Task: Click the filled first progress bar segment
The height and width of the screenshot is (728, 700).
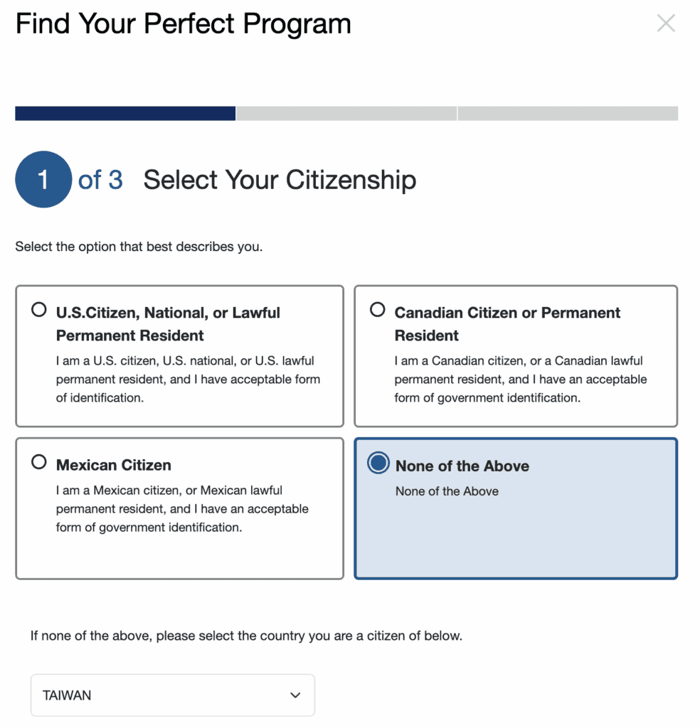Action: [x=124, y=113]
